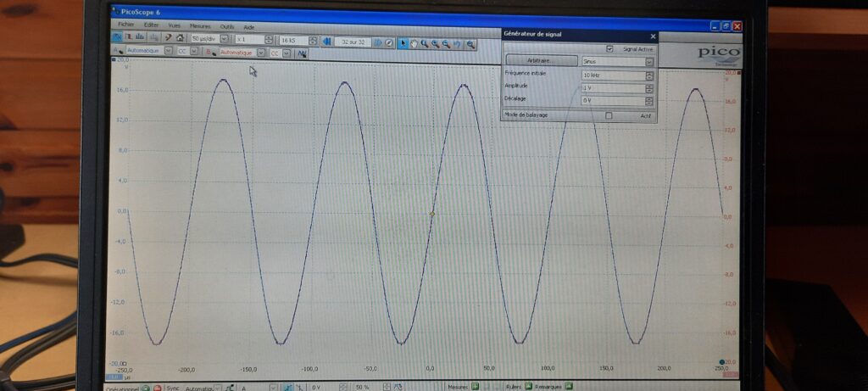This screenshot has height=391, width=868.
Task: Open the Editer menu
Action: [151, 25]
